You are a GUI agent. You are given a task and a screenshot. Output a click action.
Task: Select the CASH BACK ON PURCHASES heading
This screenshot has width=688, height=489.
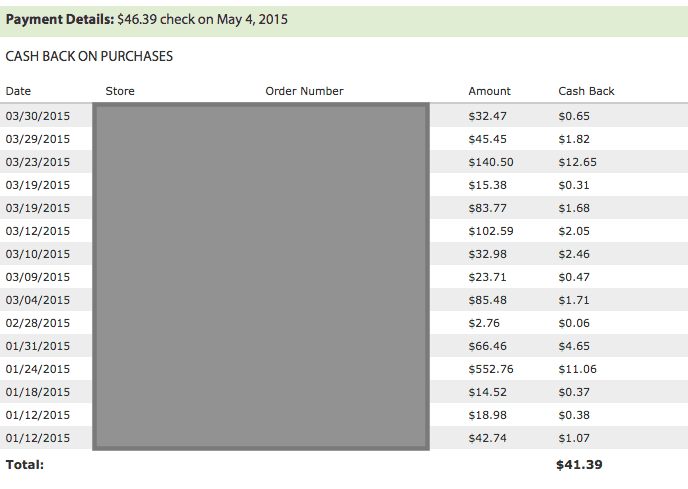pos(89,56)
